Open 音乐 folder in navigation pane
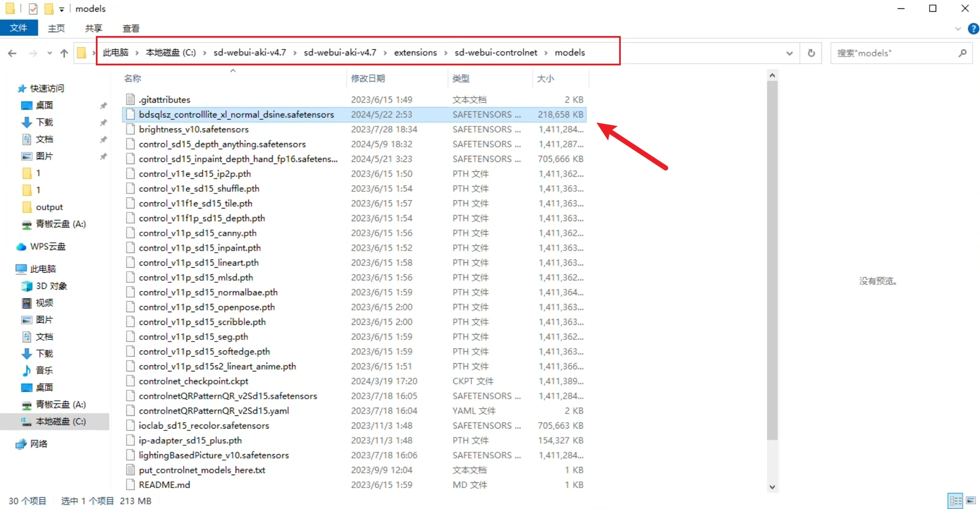The image size is (980, 509). coord(44,370)
